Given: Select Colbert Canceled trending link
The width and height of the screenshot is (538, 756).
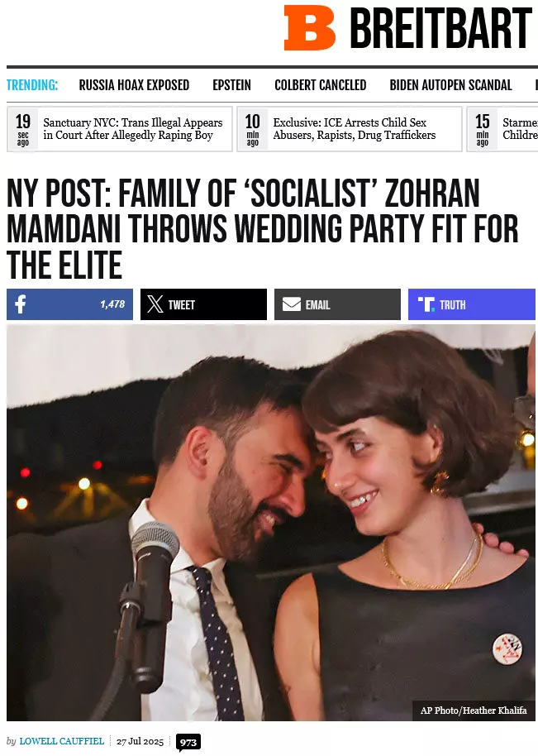Looking at the screenshot, I should (321, 85).
